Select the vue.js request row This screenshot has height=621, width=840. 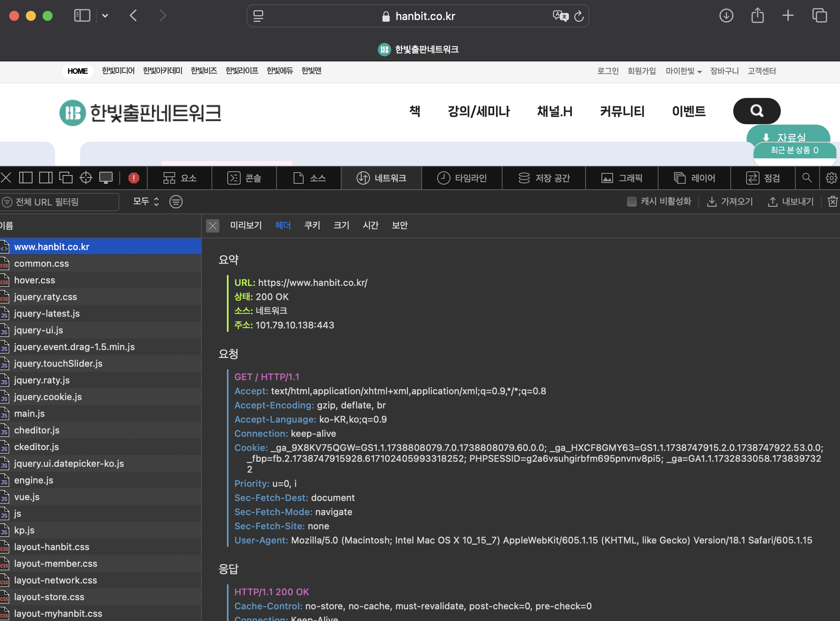point(101,497)
